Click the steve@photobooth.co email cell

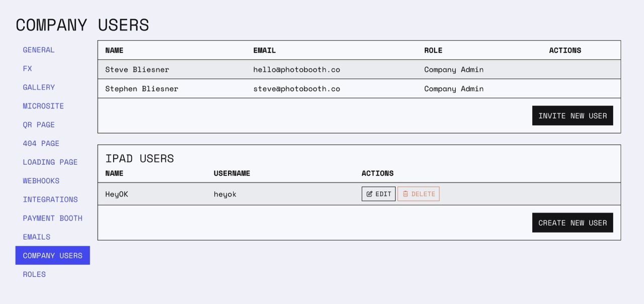coord(297,88)
